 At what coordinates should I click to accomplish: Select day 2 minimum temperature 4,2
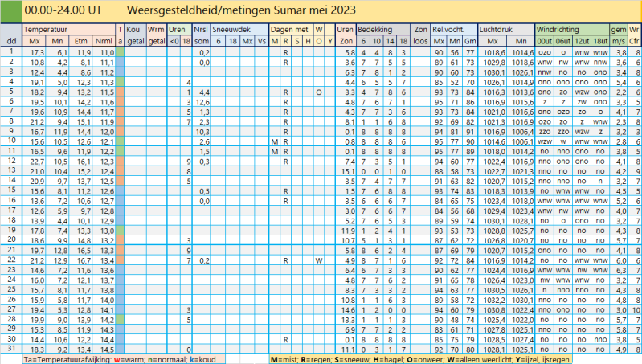(x=63, y=62)
